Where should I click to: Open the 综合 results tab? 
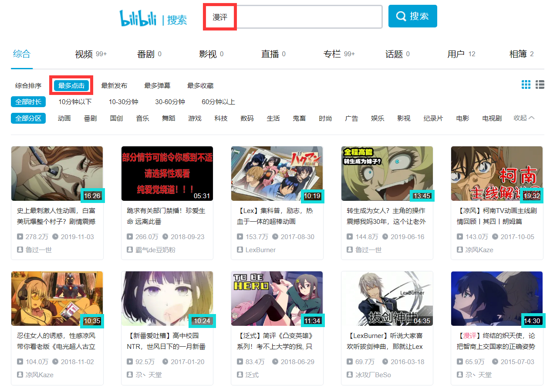[22, 54]
